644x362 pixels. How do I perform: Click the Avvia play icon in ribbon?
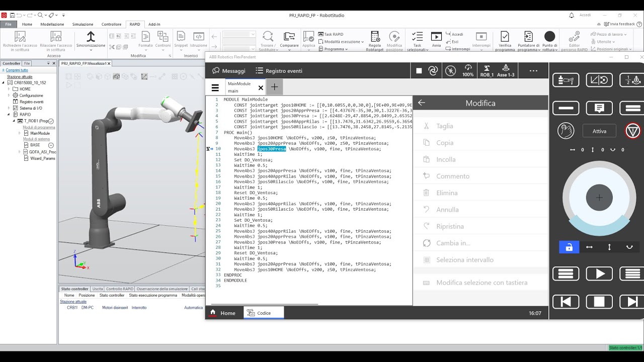pos(436,36)
